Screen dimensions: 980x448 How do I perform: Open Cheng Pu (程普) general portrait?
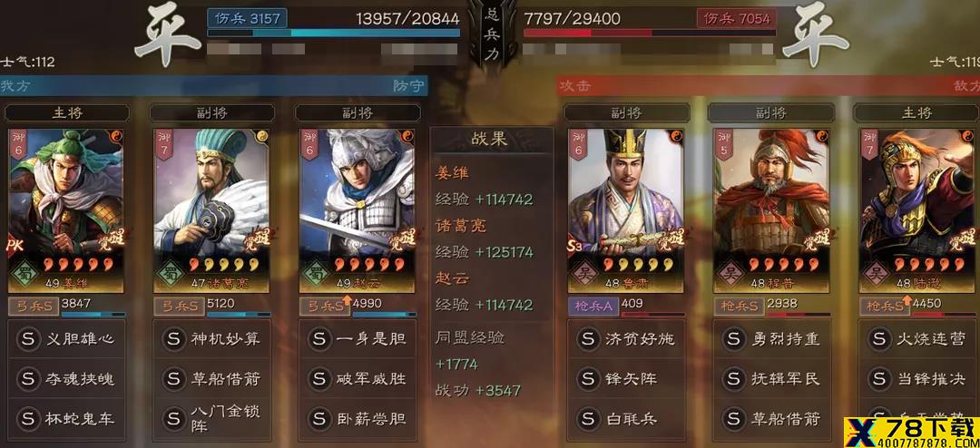tap(771, 210)
